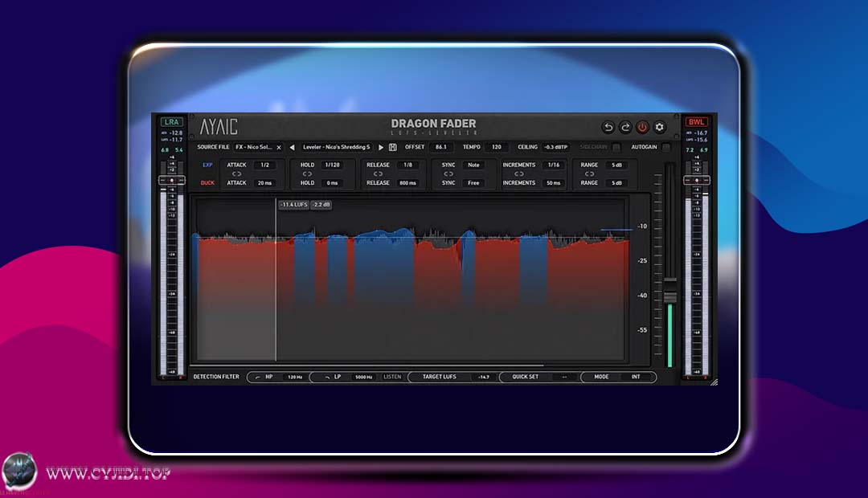Click the window resize grip icon

tap(714, 382)
